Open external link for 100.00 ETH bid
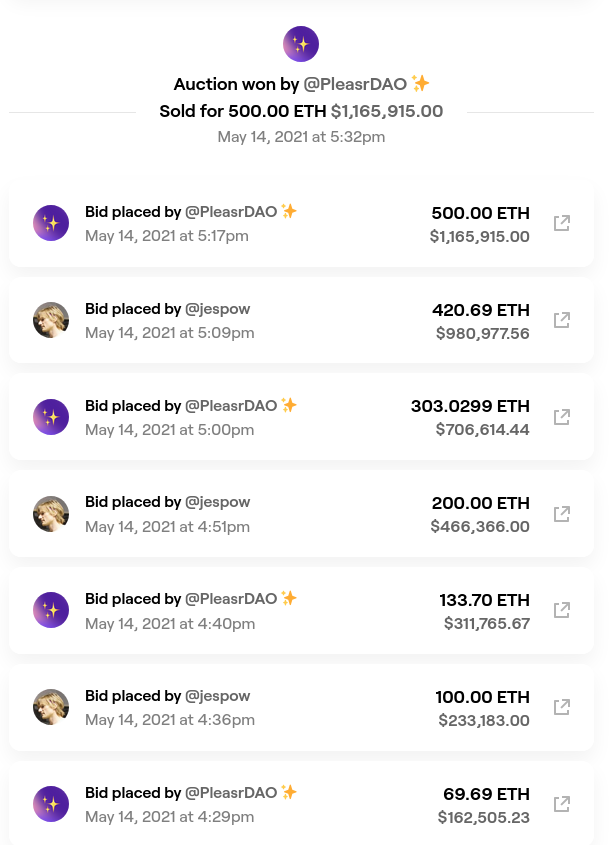Screen dimensions: 612x845 pos(562,707)
